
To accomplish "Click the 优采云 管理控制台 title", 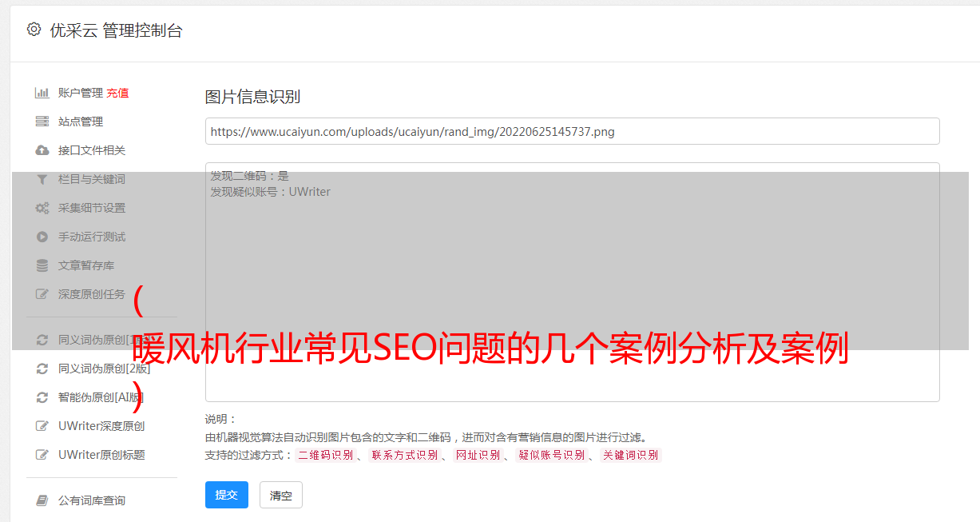I will click(x=116, y=30).
